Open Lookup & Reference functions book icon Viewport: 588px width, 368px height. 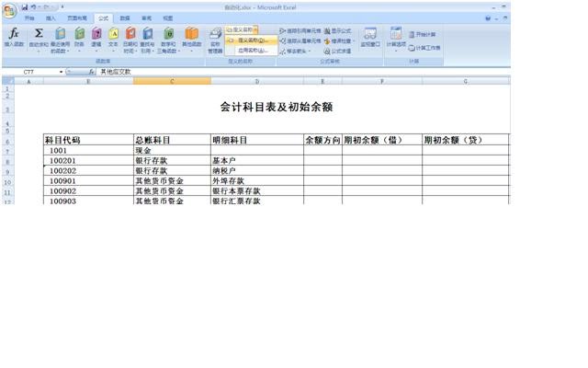pos(147,33)
